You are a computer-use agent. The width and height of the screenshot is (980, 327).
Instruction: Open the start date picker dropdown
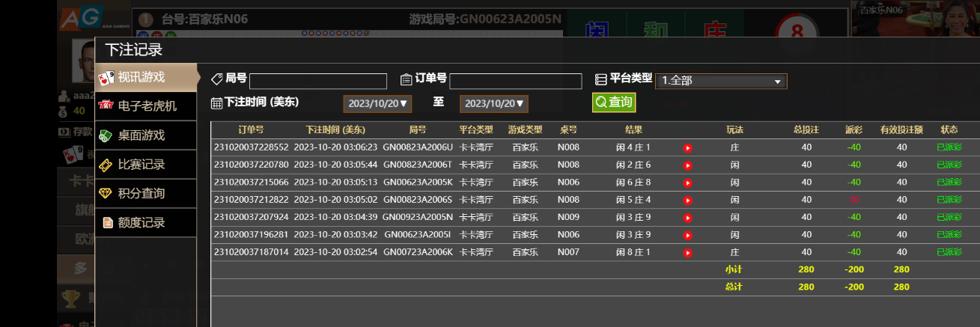(x=377, y=103)
